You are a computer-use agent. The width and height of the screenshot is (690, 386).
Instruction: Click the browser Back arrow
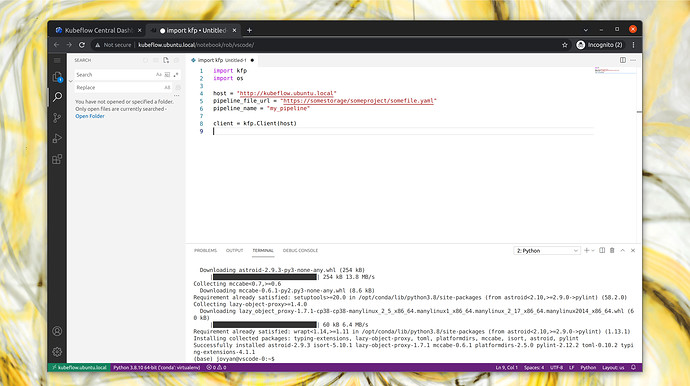56,45
